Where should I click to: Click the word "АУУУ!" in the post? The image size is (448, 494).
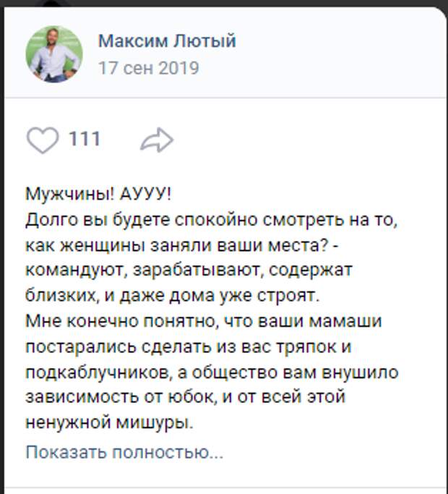coord(145,194)
